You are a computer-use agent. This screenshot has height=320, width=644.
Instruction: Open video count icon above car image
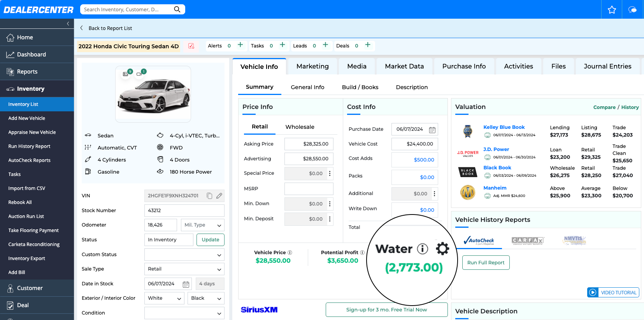coord(140,74)
